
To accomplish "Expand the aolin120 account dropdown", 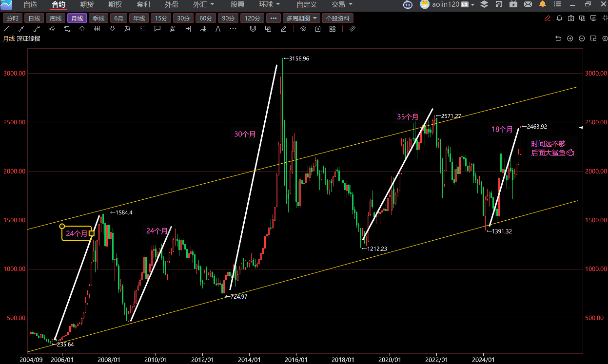I will (472, 5).
